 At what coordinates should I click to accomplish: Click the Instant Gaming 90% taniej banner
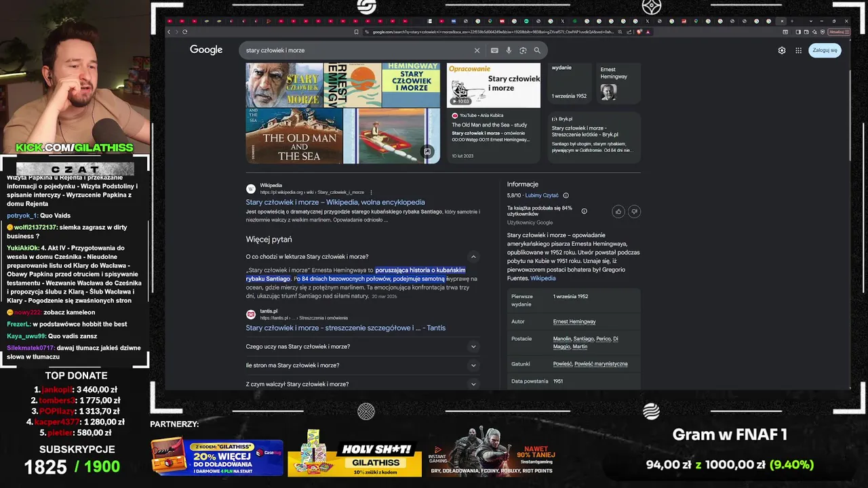(493, 452)
